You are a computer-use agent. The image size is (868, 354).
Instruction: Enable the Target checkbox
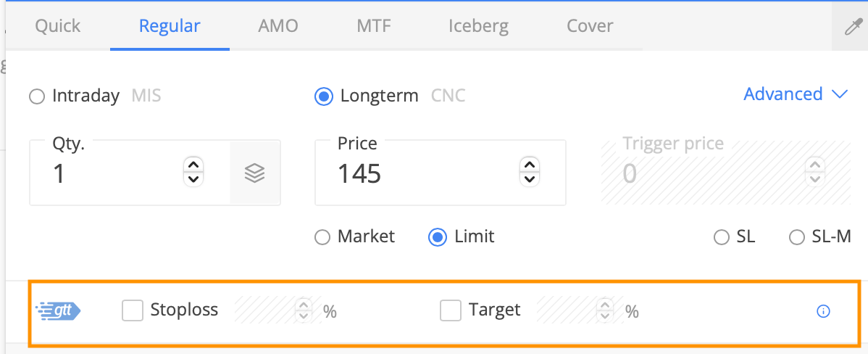[451, 310]
